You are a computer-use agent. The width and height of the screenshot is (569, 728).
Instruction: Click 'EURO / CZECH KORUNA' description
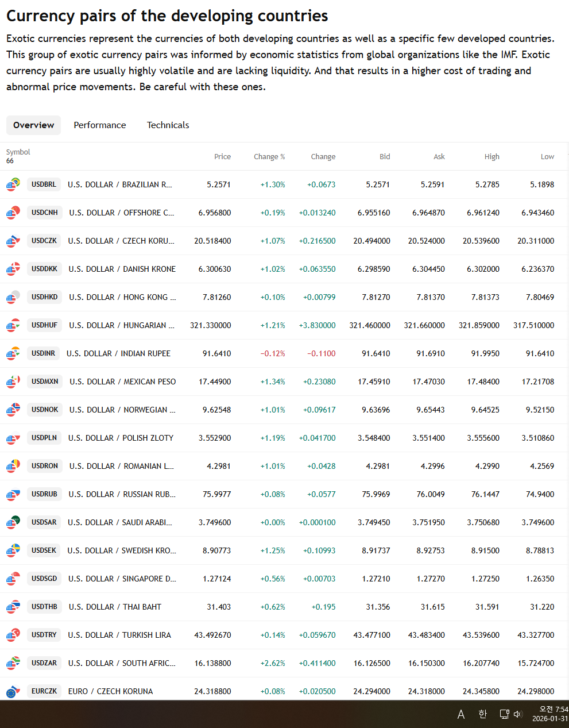click(x=111, y=691)
